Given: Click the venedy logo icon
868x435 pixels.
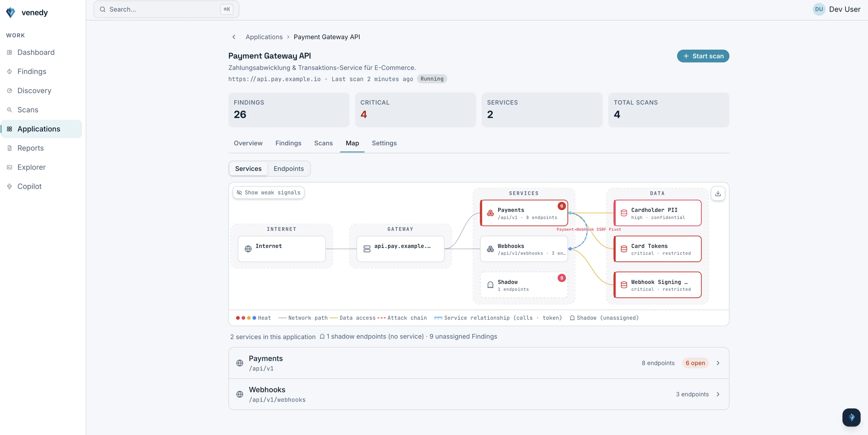Looking at the screenshot, I should tap(11, 13).
